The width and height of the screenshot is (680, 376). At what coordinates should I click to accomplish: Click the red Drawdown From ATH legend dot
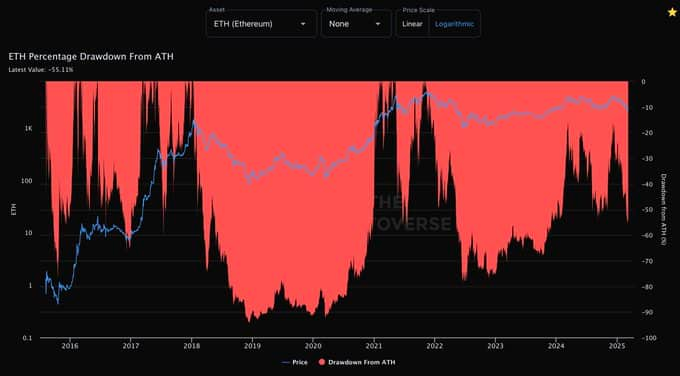pos(322,362)
